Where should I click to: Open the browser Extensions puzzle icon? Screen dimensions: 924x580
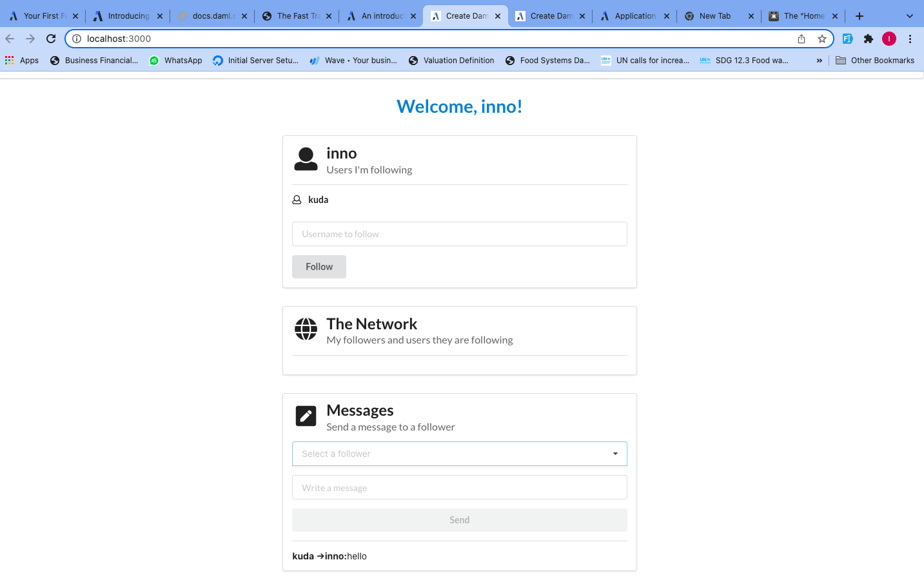coord(868,39)
